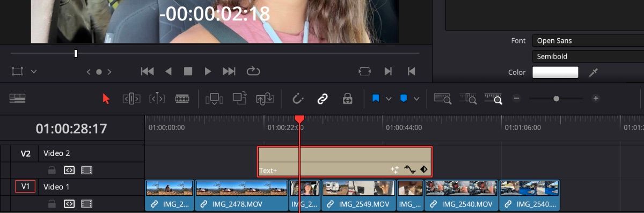Click the ruler at 01:00:44:00
The height and width of the screenshot is (213, 644).
(x=404, y=127)
